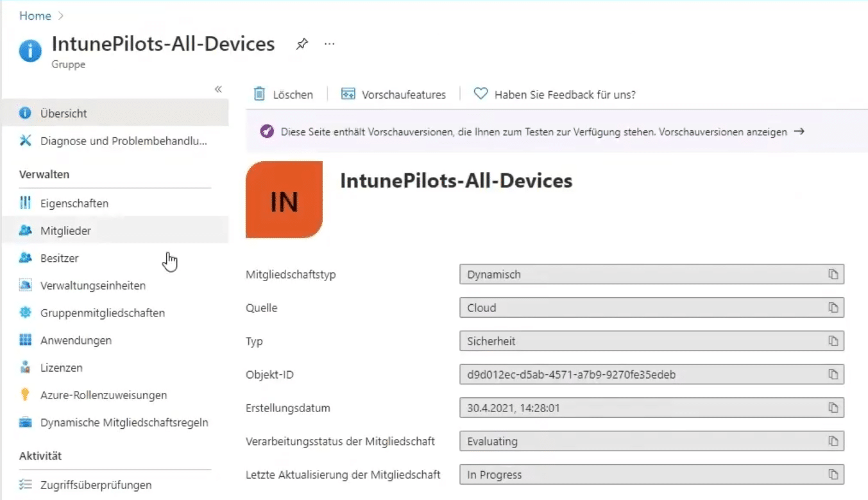
Task: Click the Azure-Rollenzuweisungen key icon
Action: [x=26, y=395]
